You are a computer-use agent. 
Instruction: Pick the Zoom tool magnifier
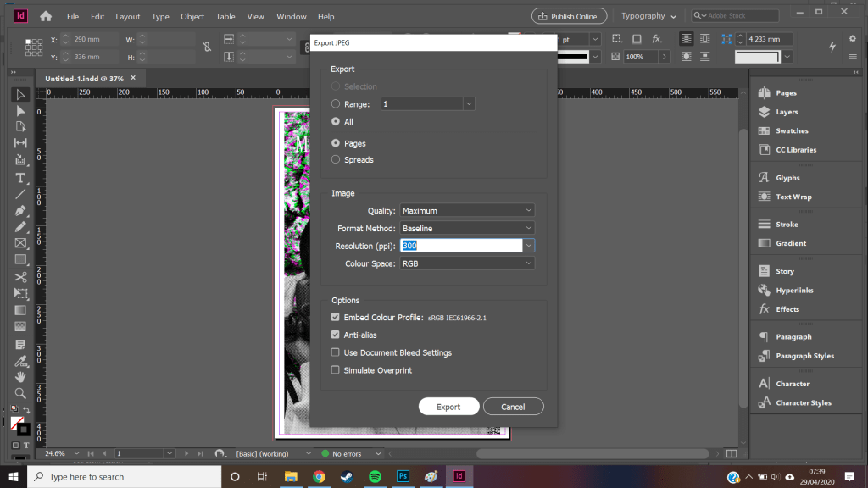(21, 393)
